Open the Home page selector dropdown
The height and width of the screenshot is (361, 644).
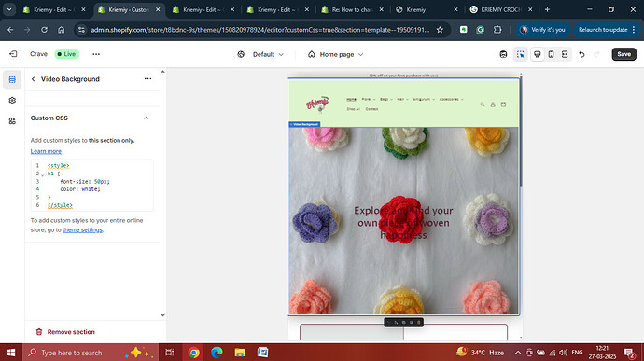(336, 54)
